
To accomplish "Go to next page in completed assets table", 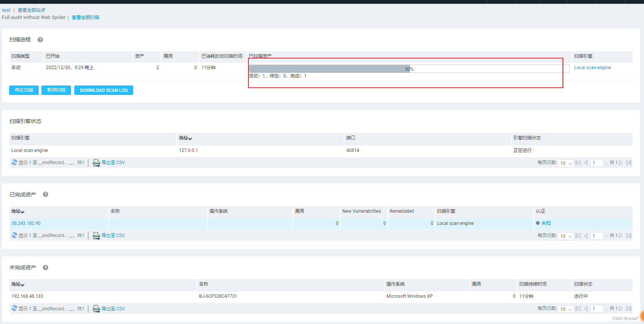I will pyautogui.click(x=621, y=235).
